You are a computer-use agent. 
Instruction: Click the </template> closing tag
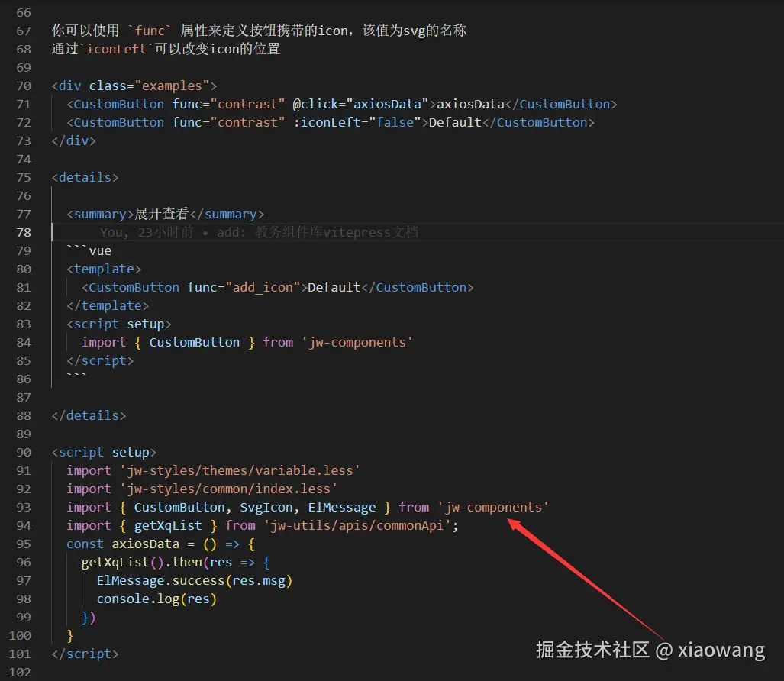[x=108, y=306]
